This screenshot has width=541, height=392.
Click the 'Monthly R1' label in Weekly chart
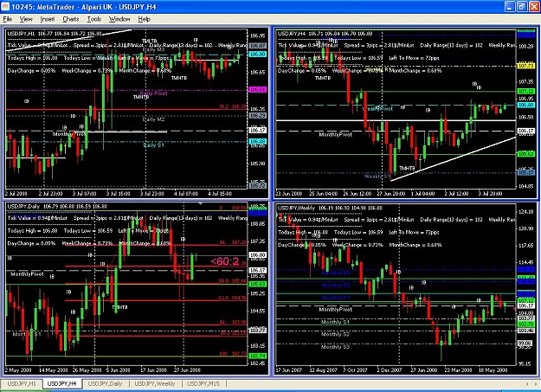tap(336, 298)
